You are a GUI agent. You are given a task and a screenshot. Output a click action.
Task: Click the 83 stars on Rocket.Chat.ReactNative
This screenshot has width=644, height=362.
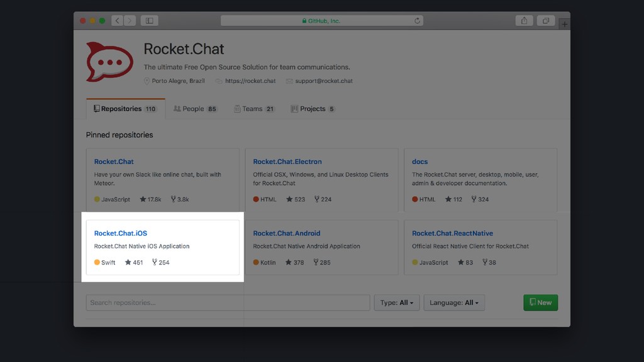[465, 262]
